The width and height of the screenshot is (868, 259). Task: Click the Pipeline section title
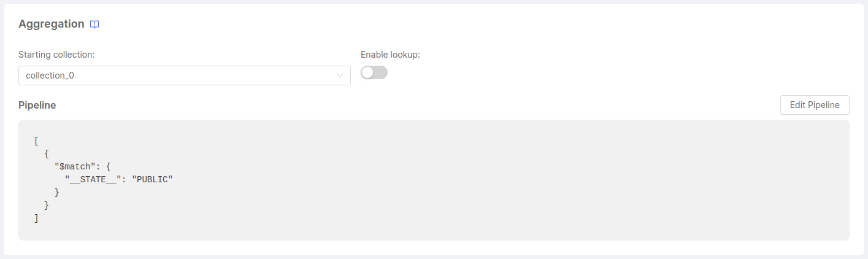(x=37, y=105)
